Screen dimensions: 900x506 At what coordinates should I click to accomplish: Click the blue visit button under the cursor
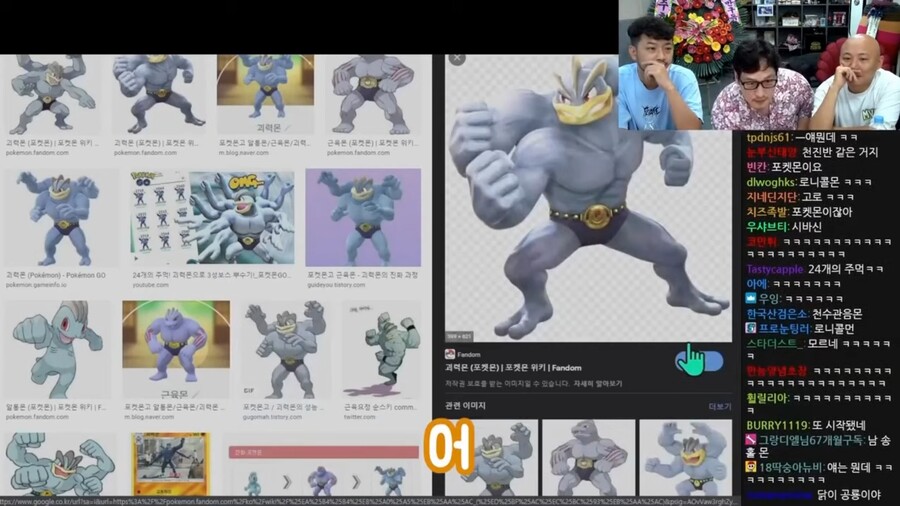pos(699,361)
